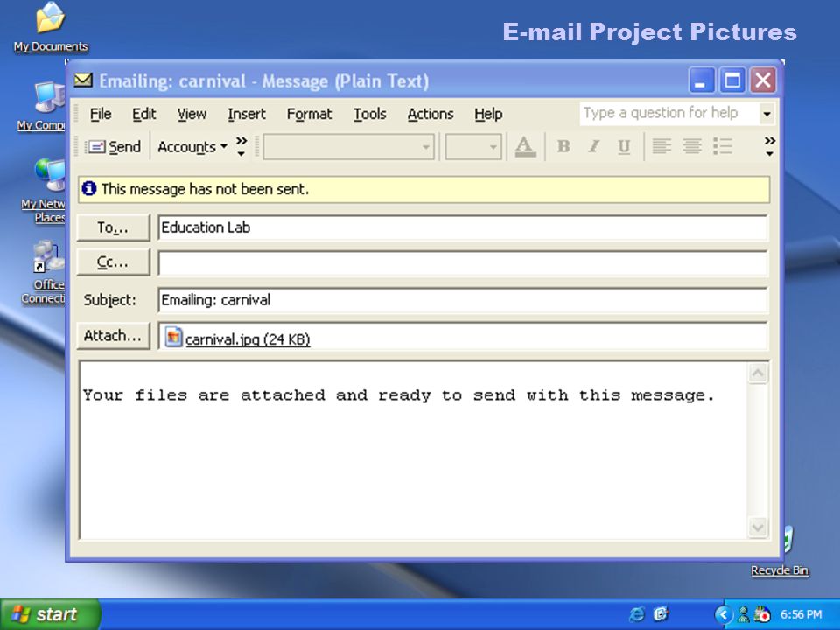Screen dimensions: 840x630
Task: Select My Computer desktop icon
Action: coord(43,106)
